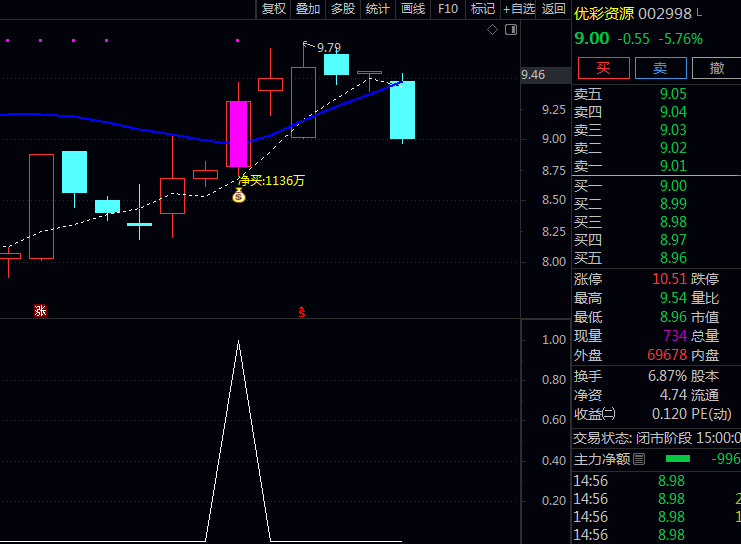
Task: Click the red S marker on the timeline
Action: pos(302,312)
